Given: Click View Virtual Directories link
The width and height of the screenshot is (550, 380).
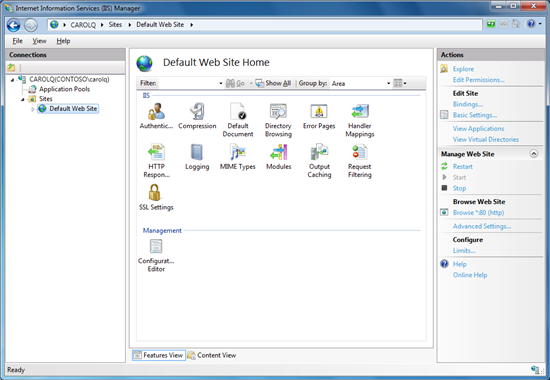Looking at the screenshot, I should coord(485,139).
